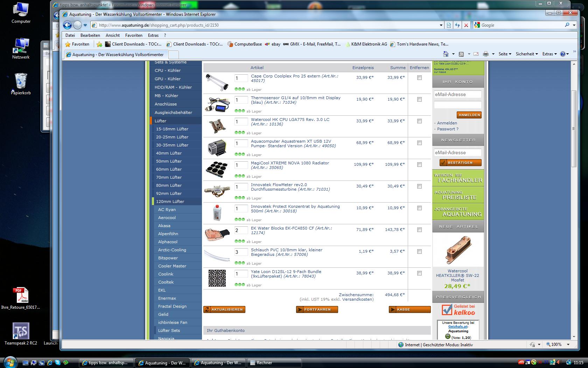Screen dimensions: 588x368
Task: Click the MagiCool NOVA 1080 radiator image
Action: [217, 169]
